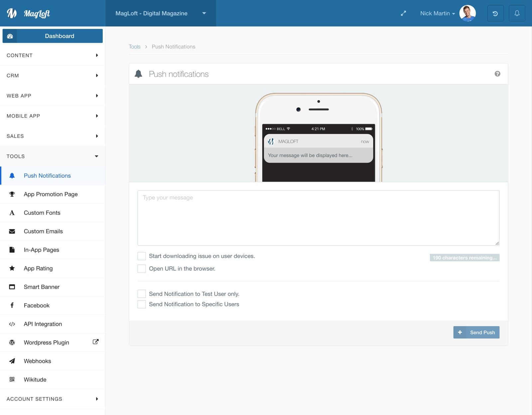Toggle fullscreen expand icon in header
The height and width of the screenshot is (415, 532).
click(403, 13)
